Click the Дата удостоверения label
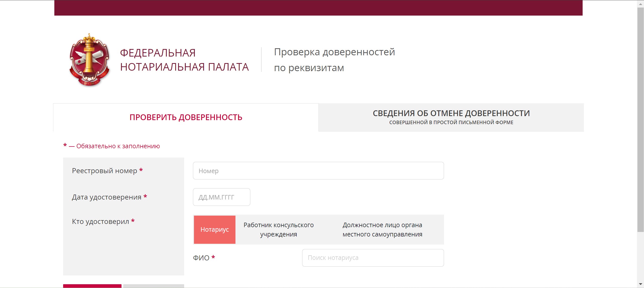Image resolution: width=644 pixels, height=288 pixels. point(106,197)
